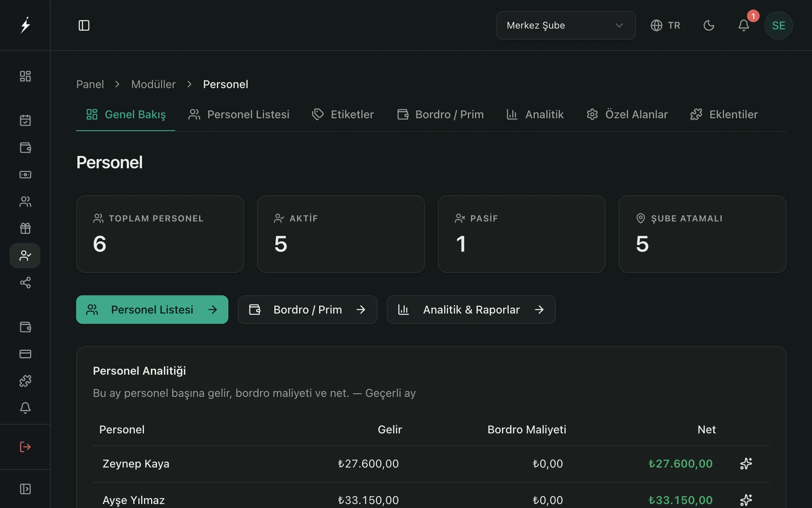Open the customers people icon in sidebar
This screenshot has height=508, width=812.
point(25,202)
